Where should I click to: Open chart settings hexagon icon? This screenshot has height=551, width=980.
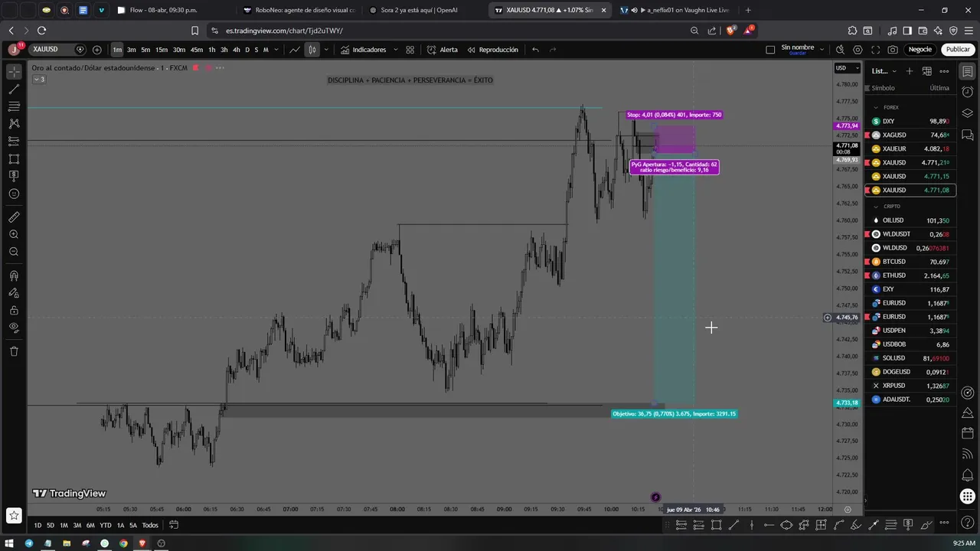857,50
